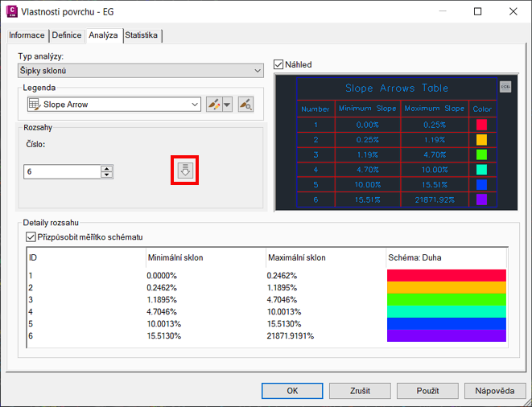
Task: Click the run analysis down-arrow button
Action: 186,171
